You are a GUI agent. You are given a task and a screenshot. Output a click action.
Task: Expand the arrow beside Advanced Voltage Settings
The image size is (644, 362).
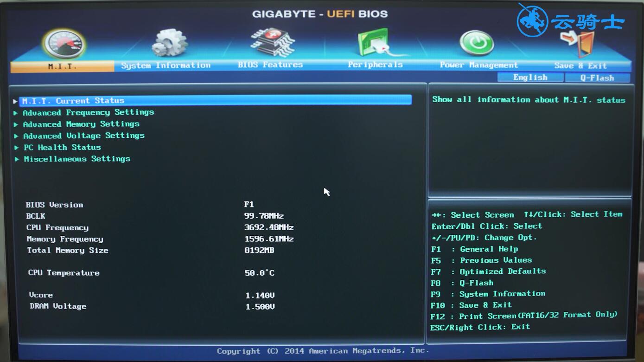click(16, 136)
